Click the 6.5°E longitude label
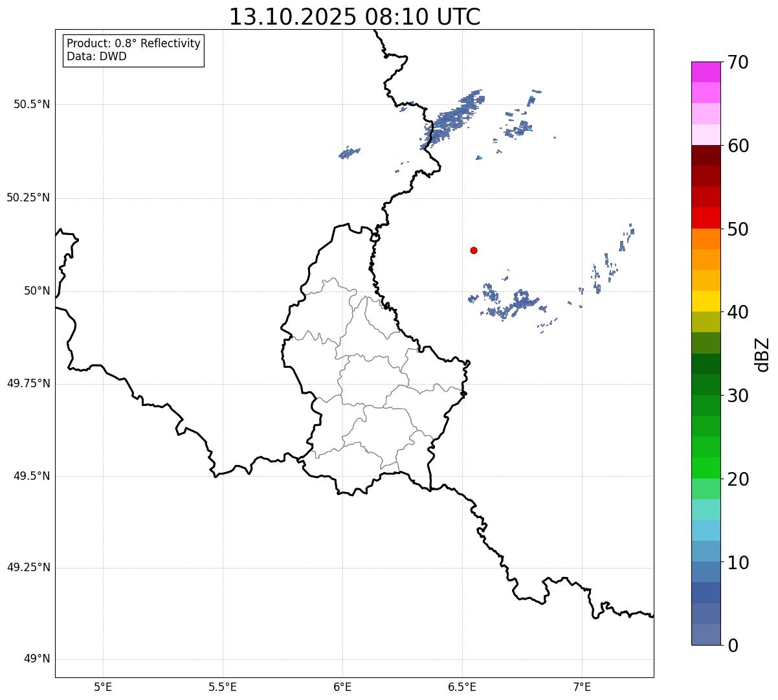Image resolution: width=778 pixels, height=700 pixels. click(x=462, y=687)
